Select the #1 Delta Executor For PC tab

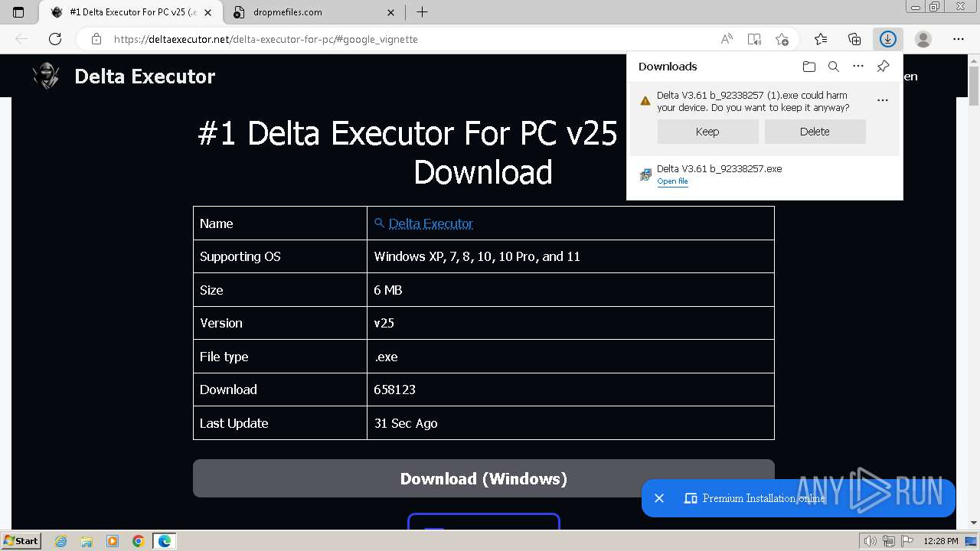132,12
